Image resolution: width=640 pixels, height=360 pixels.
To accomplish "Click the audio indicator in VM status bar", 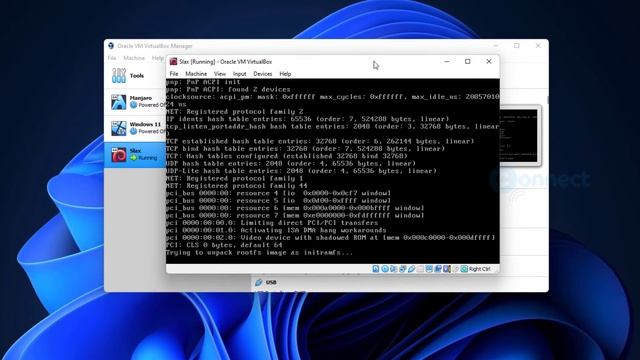I will click(x=393, y=269).
